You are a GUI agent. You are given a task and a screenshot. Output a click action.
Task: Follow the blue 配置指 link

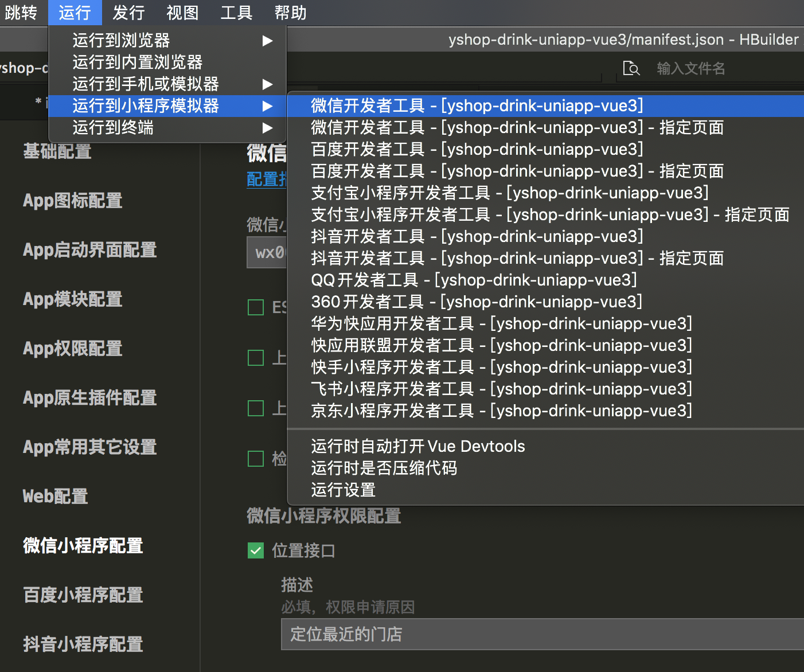(267, 179)
